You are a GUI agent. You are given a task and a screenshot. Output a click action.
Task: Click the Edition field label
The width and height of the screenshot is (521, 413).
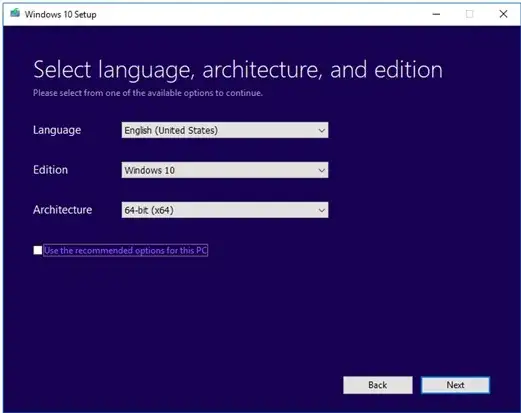click(x=50, y=170)
